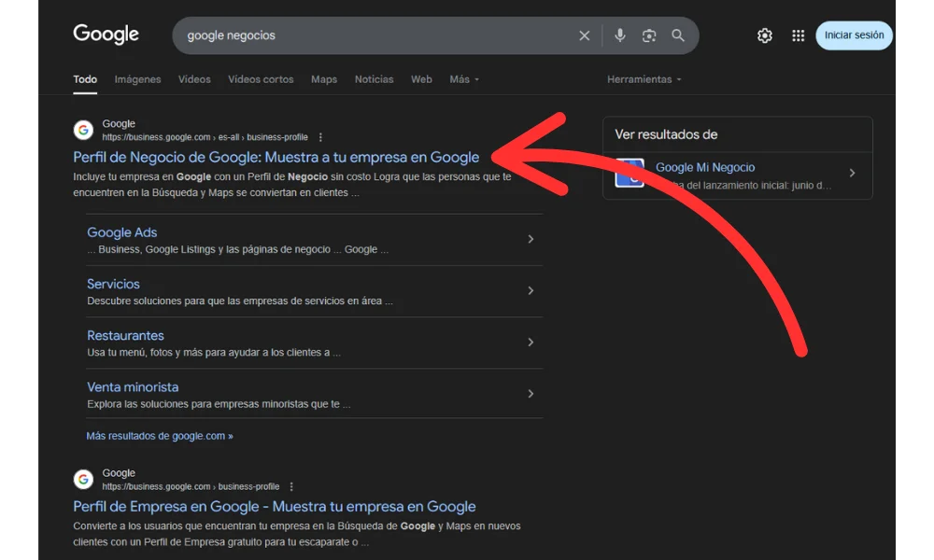Click the 'Ver resultados de' heading
The width and height of the screenshot is (934, 560).
click(666, 134)
